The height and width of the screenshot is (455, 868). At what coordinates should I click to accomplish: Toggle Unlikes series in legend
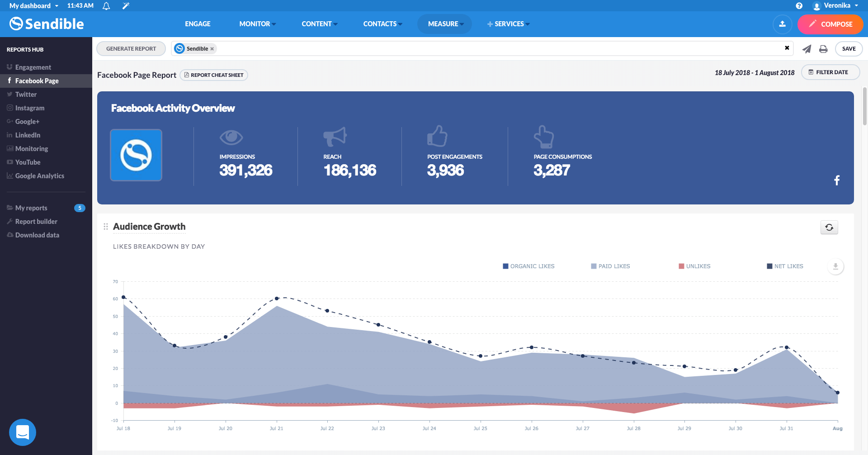click(694, 266)
